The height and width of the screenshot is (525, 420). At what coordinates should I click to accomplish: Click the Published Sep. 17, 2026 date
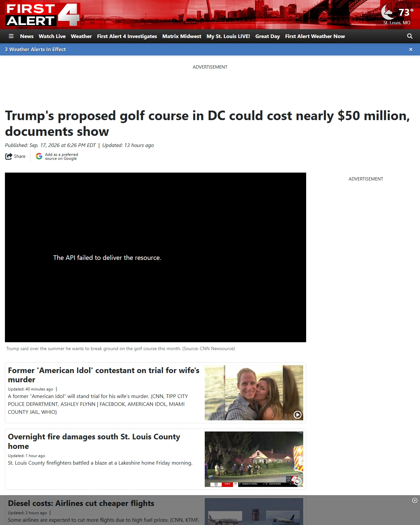[x=51, y=145]
